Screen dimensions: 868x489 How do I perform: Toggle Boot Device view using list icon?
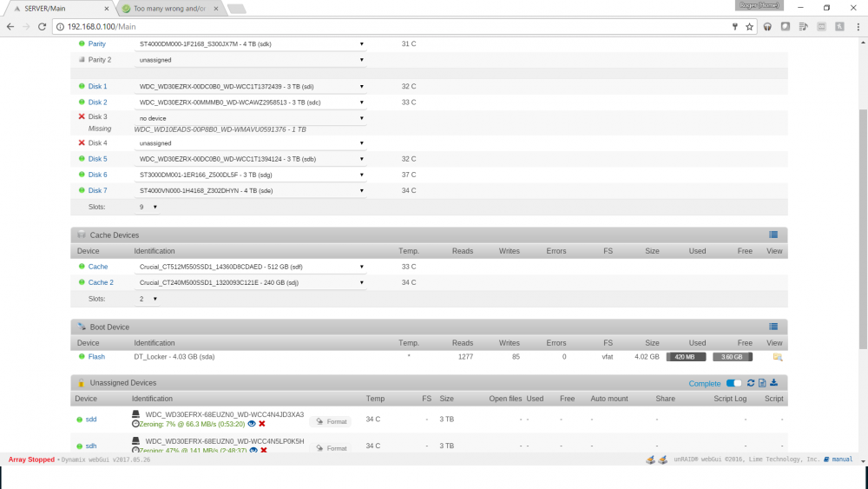pos(773,327)
